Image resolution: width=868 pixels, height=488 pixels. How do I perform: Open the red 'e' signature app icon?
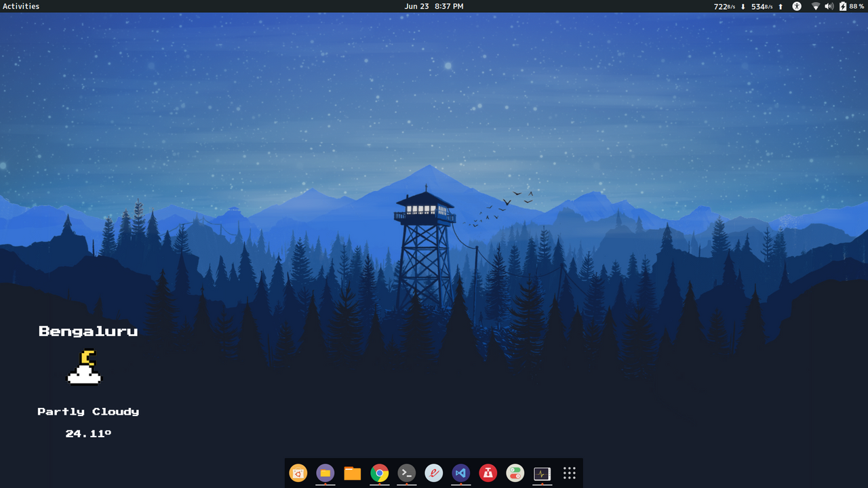(x=434, y=473)
